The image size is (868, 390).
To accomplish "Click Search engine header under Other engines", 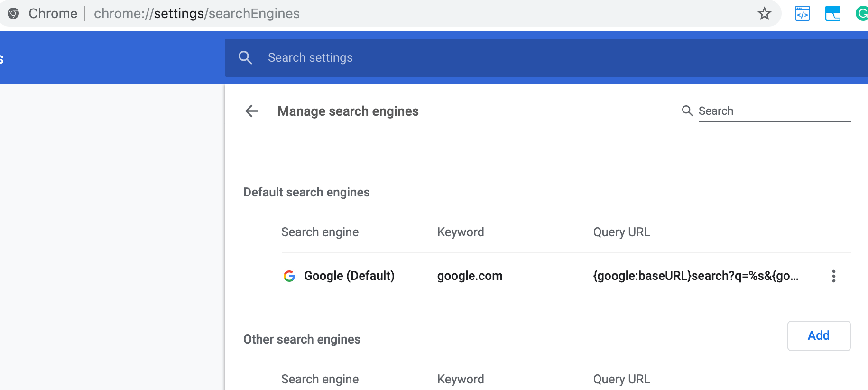I will (x=320, y=379).
